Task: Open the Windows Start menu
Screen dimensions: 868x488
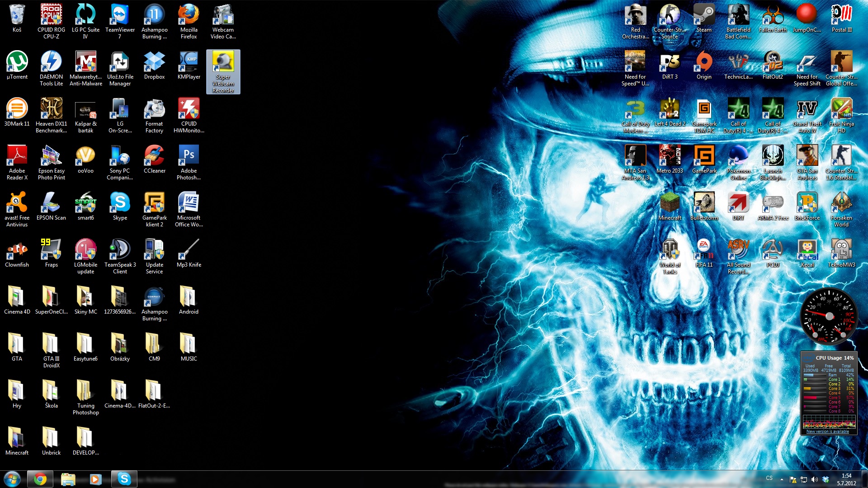Action: pos(12,479)
